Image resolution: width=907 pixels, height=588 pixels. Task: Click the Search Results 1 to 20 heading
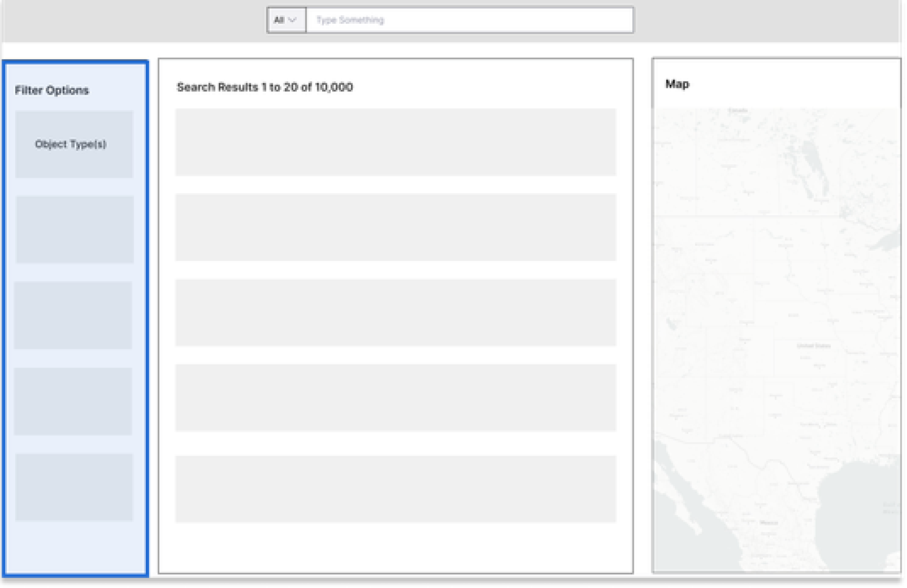click(x=264, y=87)
